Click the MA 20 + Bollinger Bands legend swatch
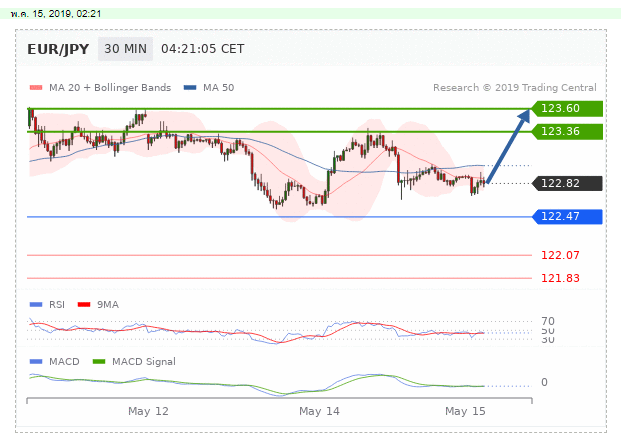Image resolution: width=621 pixels, height=442 pixels. [x=36, y=88]
